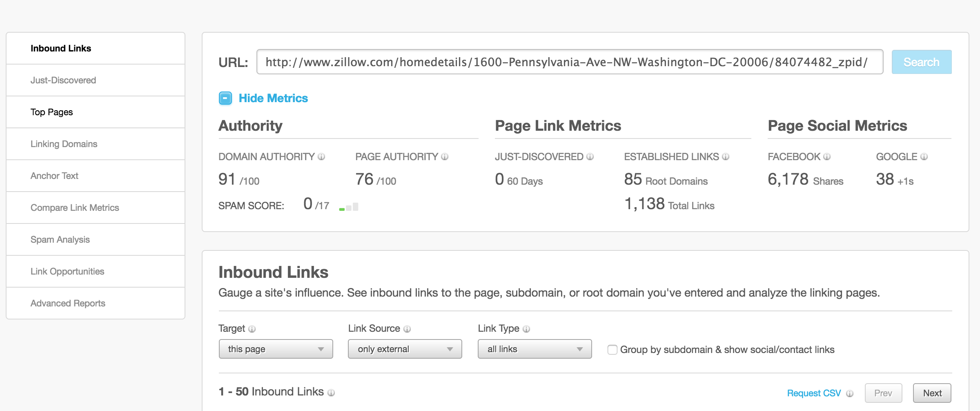The height and width of the screenshot is (411, 980).
Task: Click the spam score indicator bars
Action: point(349,207)
